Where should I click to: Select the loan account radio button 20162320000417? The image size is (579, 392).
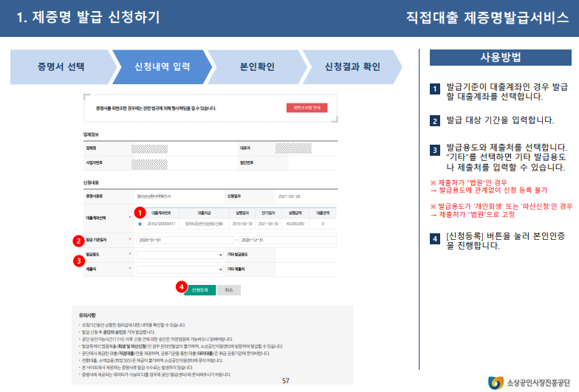tap(140, 224)
